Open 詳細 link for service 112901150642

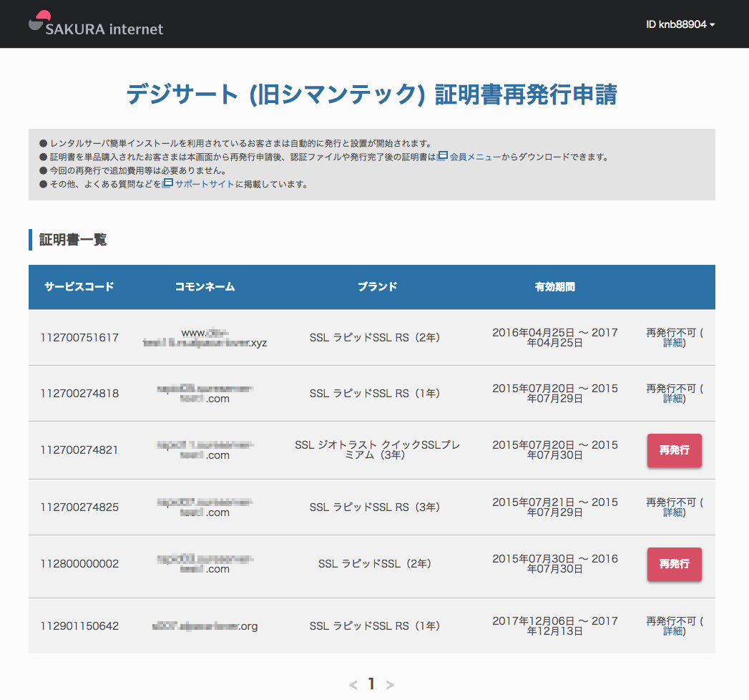673,631
